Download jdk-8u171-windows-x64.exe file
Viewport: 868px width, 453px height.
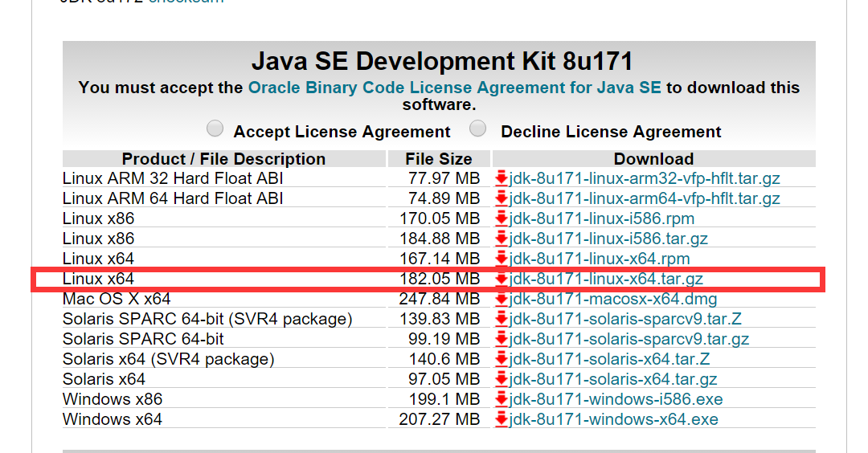click(614, 419)
